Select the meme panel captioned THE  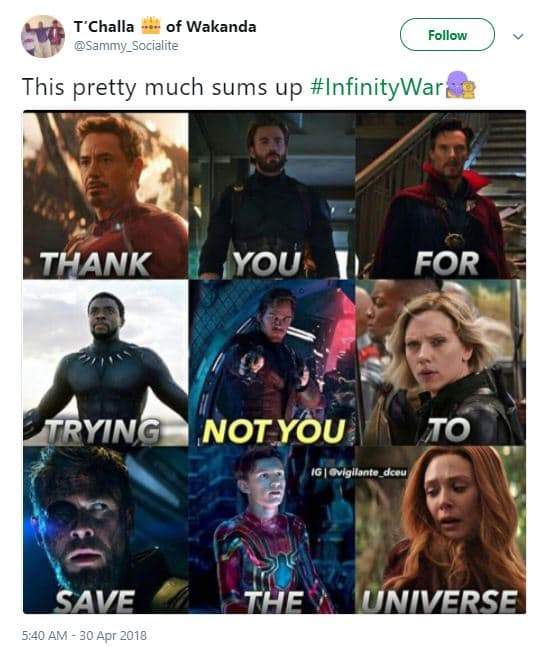(272, 530)
